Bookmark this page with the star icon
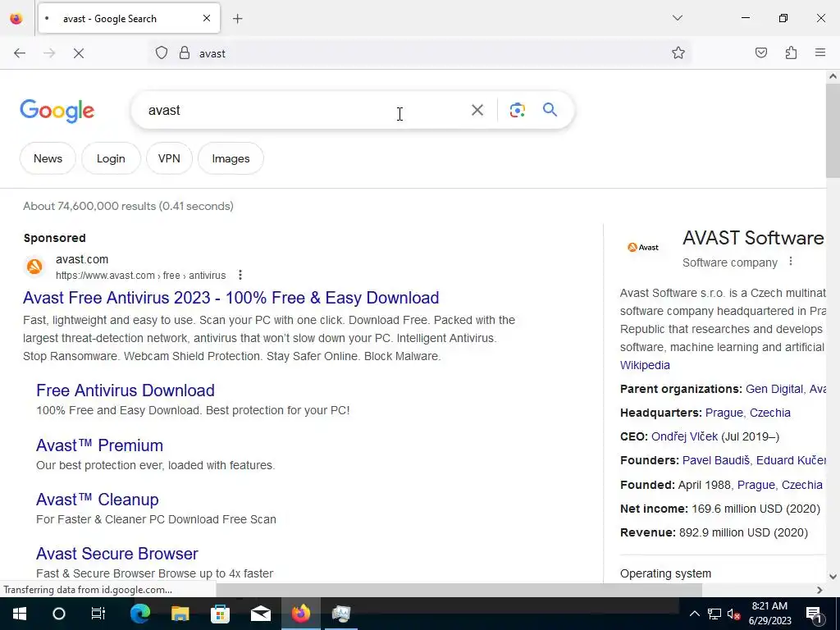The height and width of the screenshot is (630, 840). (x=678, y=52)
